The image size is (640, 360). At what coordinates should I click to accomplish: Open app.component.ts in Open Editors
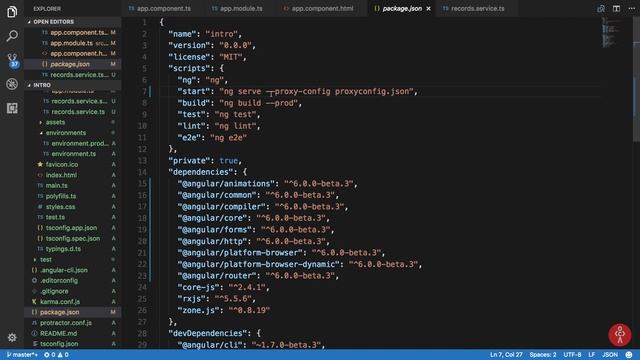73,32
